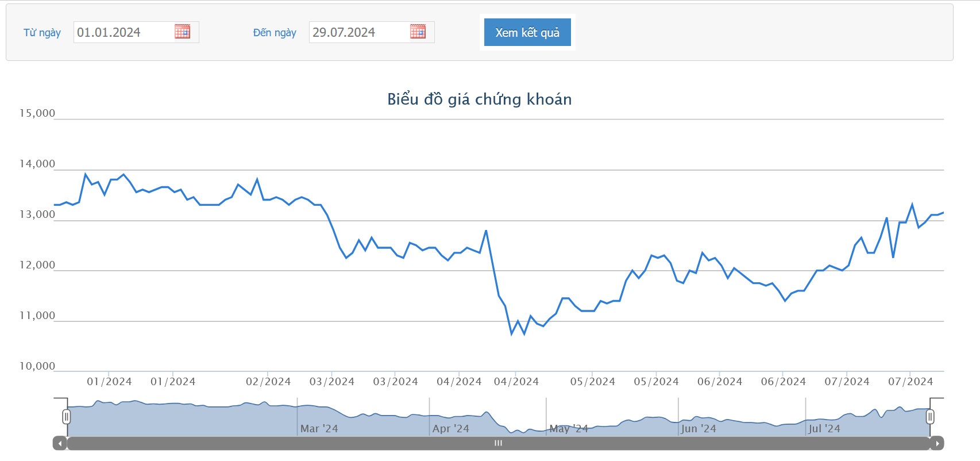Click the 02/2024 x-axis label
This screenshot has width=980, height=461.
[268, 382]
